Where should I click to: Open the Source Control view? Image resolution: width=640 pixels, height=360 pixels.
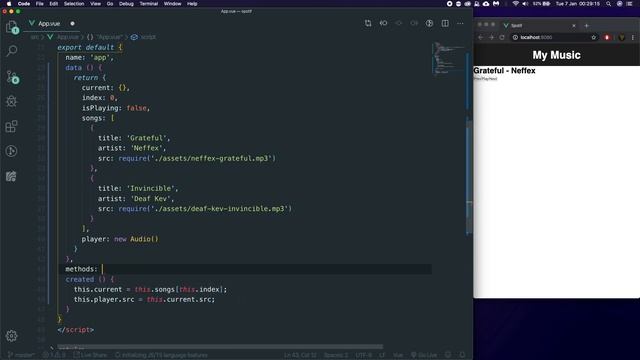pyautogui.click(x=12, y=77)
